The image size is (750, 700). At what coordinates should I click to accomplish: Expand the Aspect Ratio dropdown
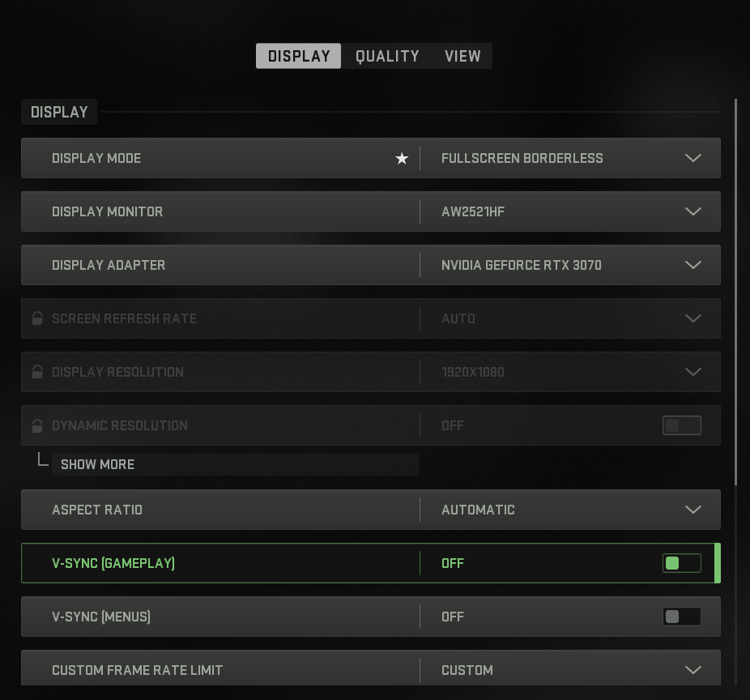click(693, 510)
